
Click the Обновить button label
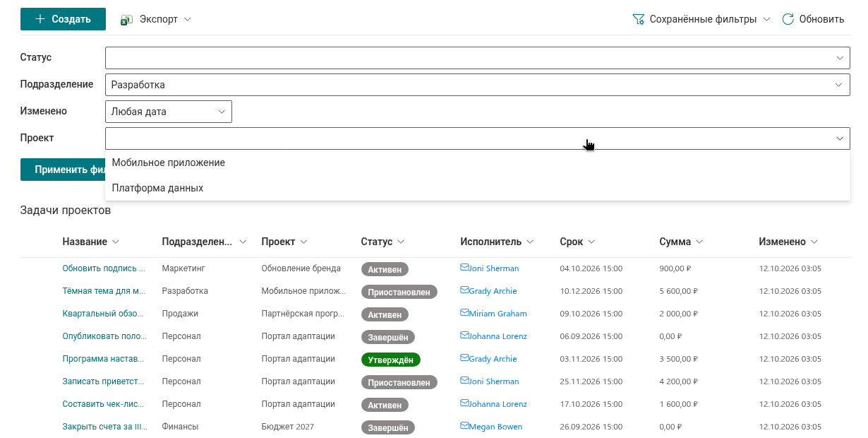[821, 19]
